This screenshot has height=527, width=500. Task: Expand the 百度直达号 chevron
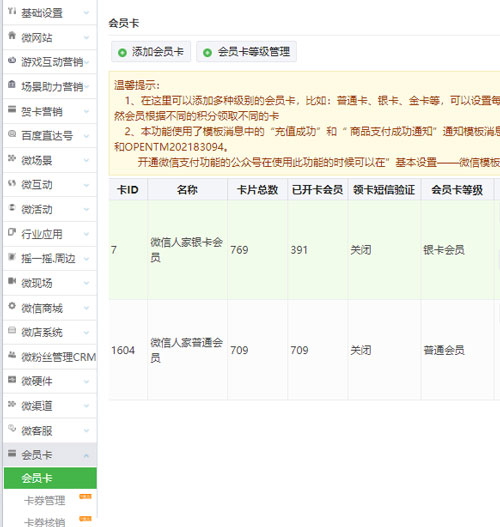click(x=86, y=136)
